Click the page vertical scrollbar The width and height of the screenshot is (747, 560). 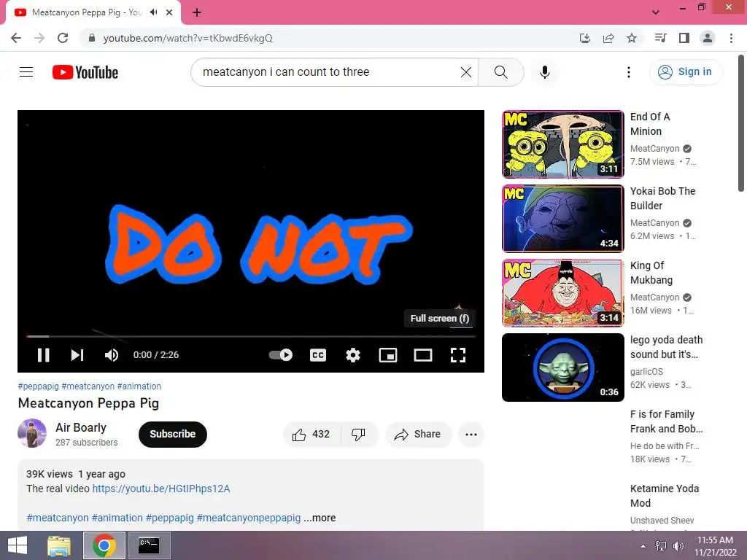click(x=741, y=124)
